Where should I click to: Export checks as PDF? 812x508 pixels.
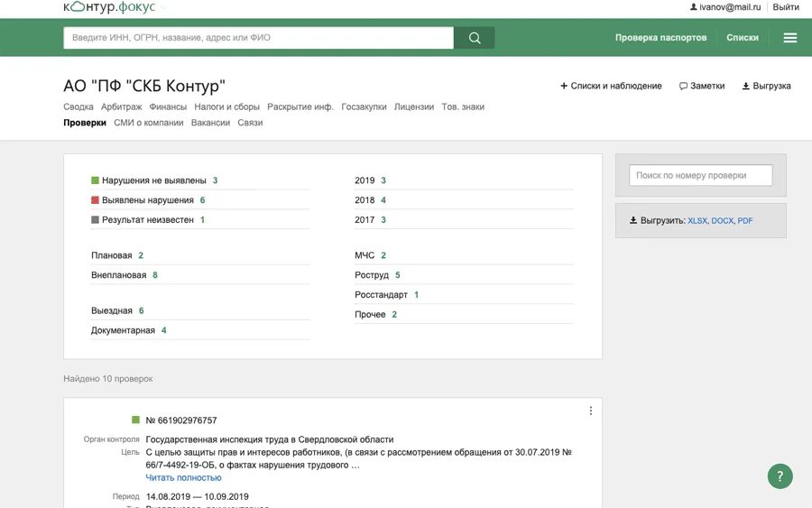pyautogui.click(x=745, y=220)
